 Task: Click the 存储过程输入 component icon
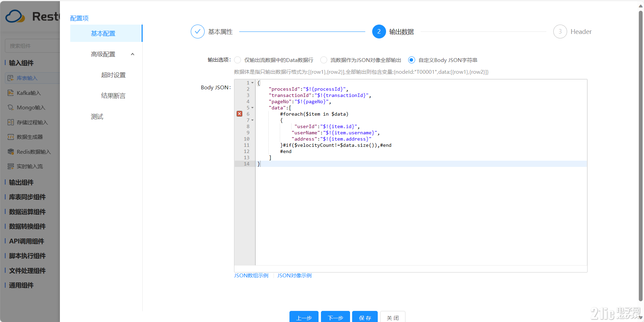pos(11,122)
